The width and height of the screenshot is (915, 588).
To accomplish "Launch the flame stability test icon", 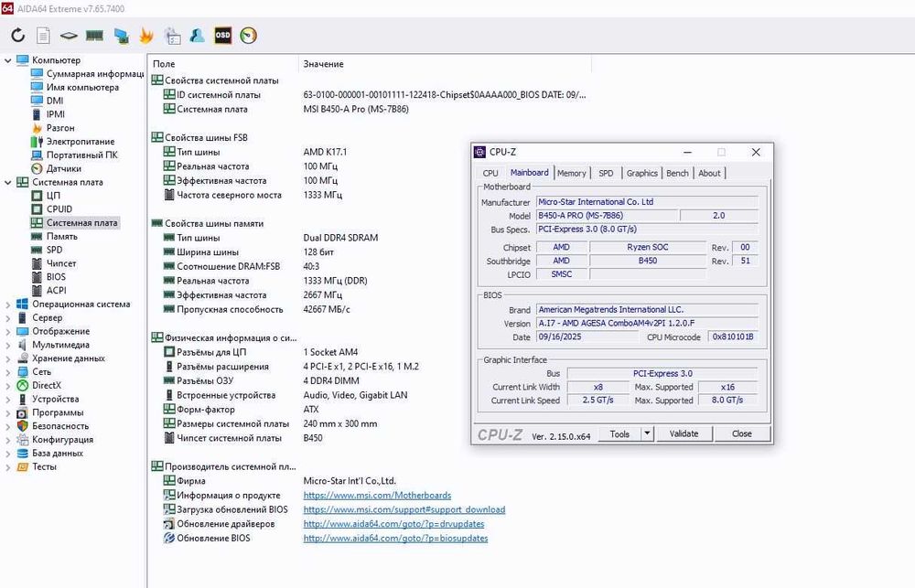I will pos(145,36).
